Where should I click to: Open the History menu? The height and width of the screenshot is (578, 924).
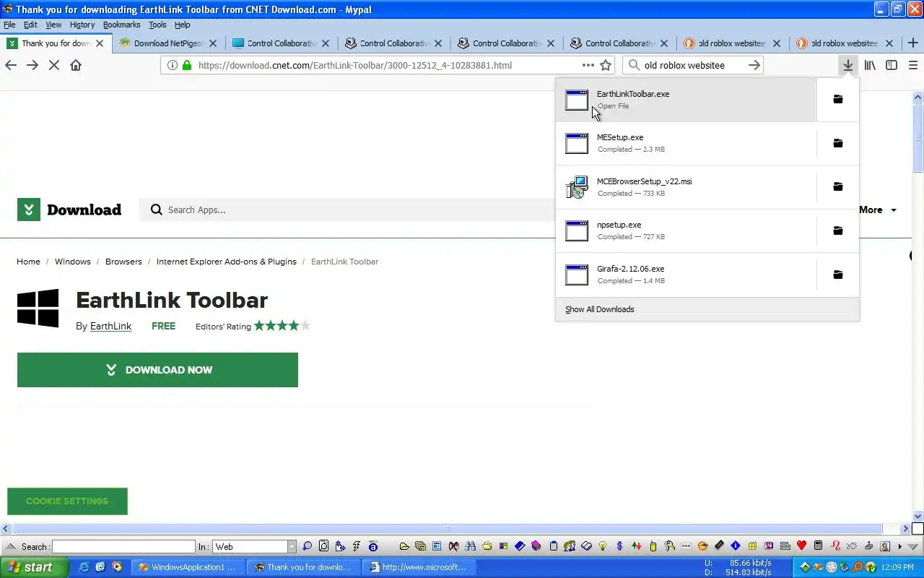[82, 25]
